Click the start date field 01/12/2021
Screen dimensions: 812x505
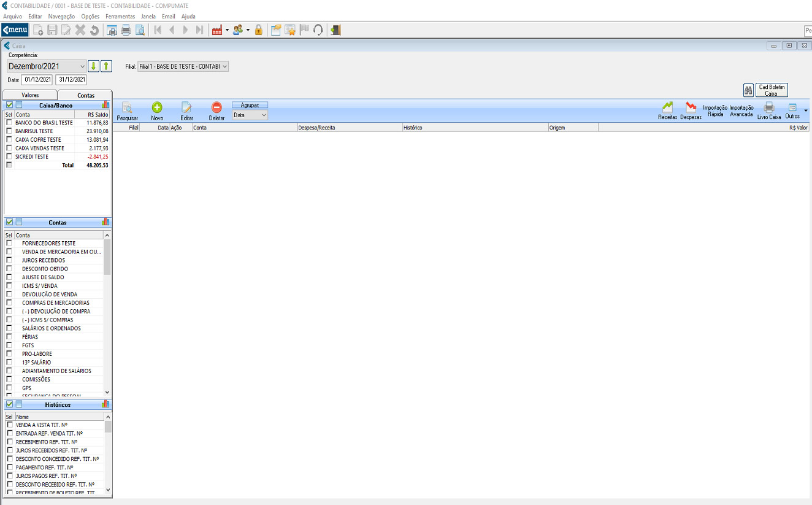click(x=38, y=80)
